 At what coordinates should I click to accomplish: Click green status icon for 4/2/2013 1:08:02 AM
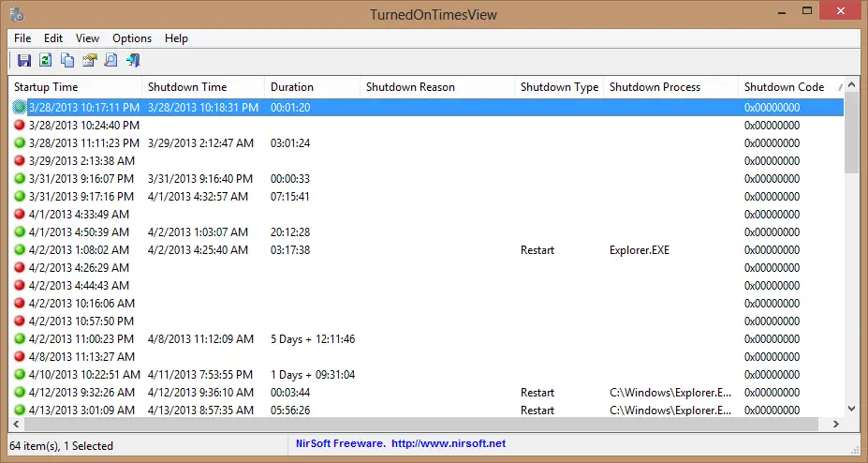[x=20, y=249]
